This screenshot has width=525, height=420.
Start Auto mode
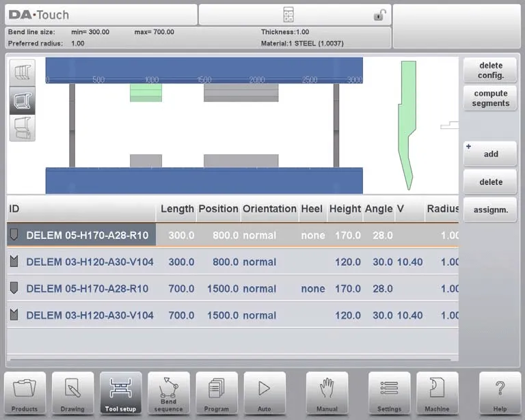(x=265, y=393)
